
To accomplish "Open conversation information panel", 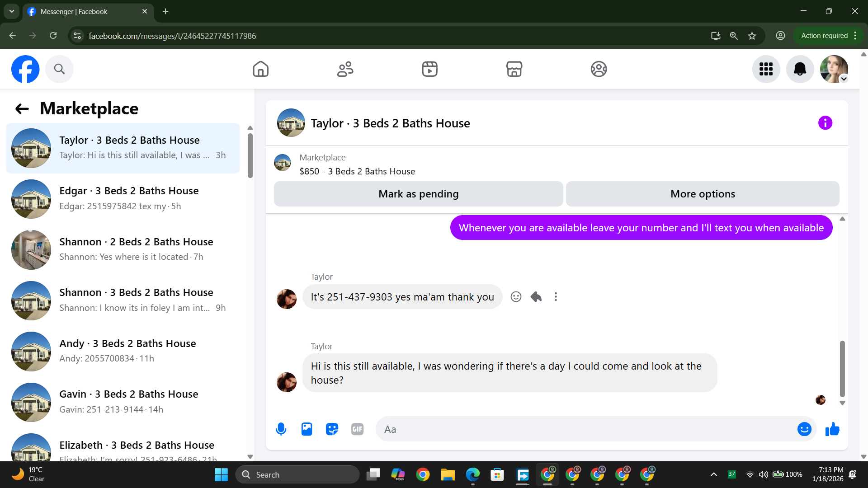I will pyautogui.click(x=825, y=123).
